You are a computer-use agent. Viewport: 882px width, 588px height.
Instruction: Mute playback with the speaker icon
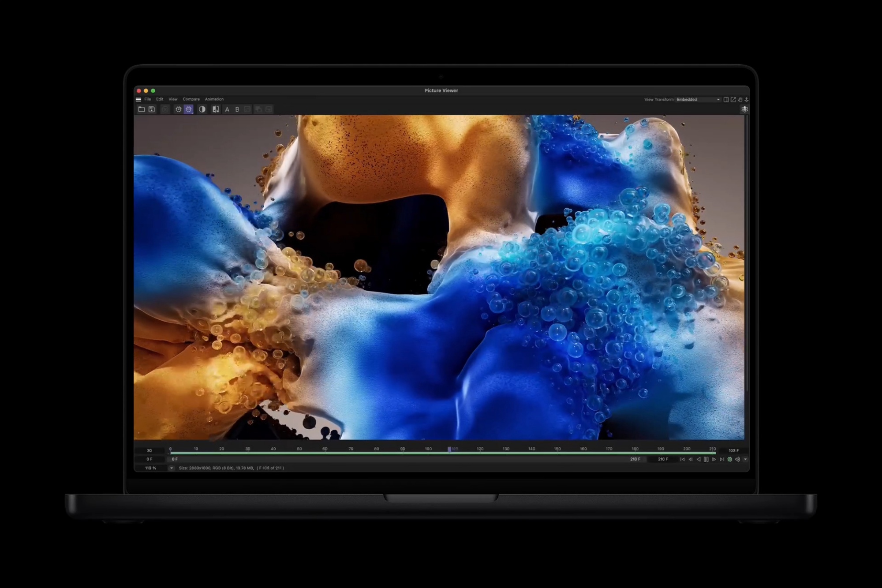737,459
